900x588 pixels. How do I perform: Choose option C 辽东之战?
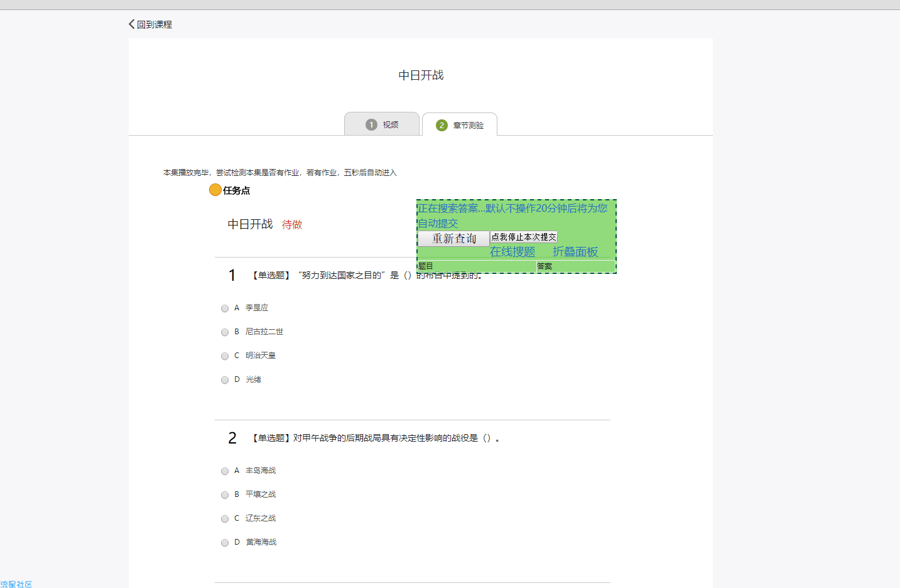[x=225, y=519]
